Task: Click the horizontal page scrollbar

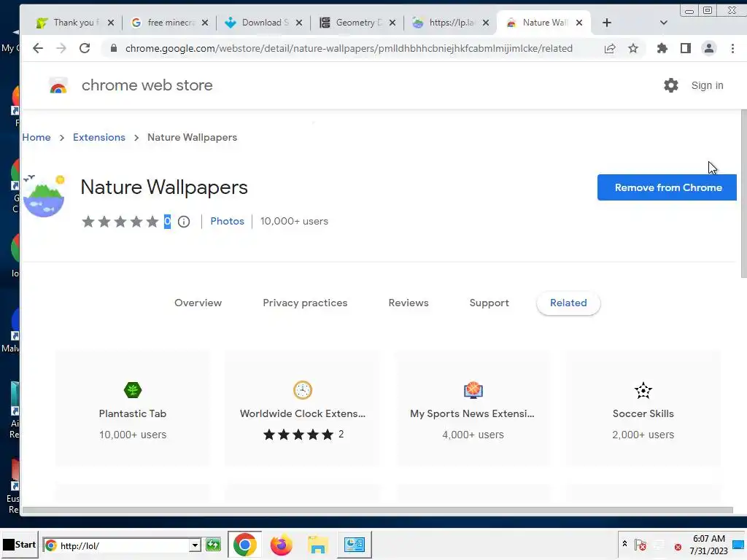Action: [x=377, y=510]
